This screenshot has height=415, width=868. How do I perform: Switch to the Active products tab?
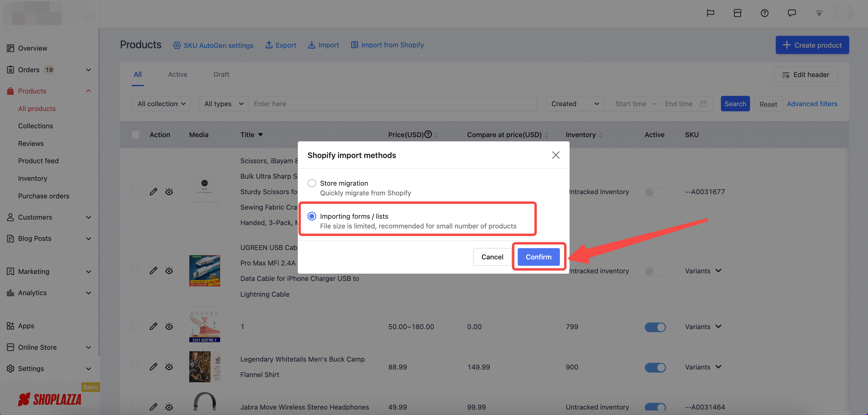(178, 75)
